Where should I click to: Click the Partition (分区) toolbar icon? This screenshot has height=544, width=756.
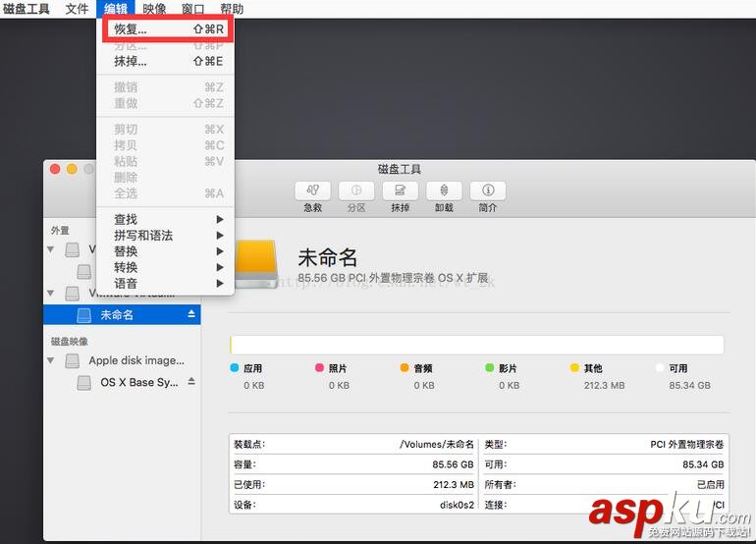pos(356,190)
